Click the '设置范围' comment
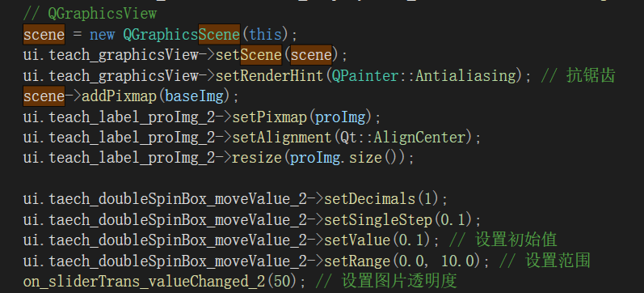 pos(558,261)
